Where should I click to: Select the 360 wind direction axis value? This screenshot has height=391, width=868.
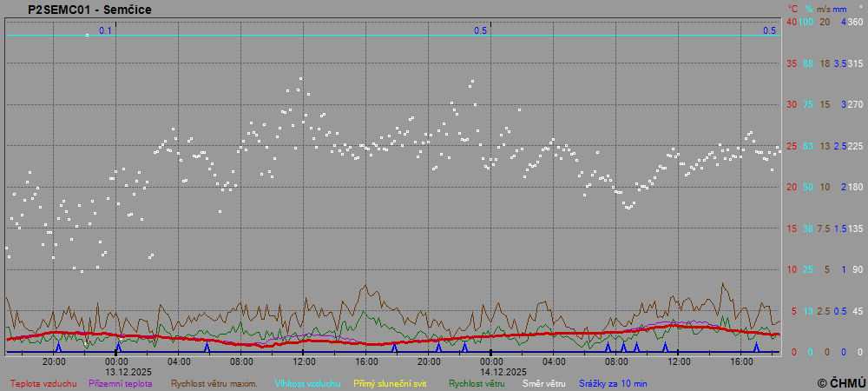coord(855,22)
